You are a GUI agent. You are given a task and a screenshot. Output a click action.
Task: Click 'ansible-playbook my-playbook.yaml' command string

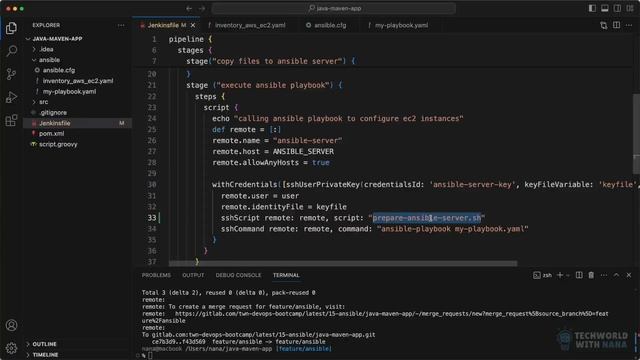pyautogui.click(x=452, y=229)
